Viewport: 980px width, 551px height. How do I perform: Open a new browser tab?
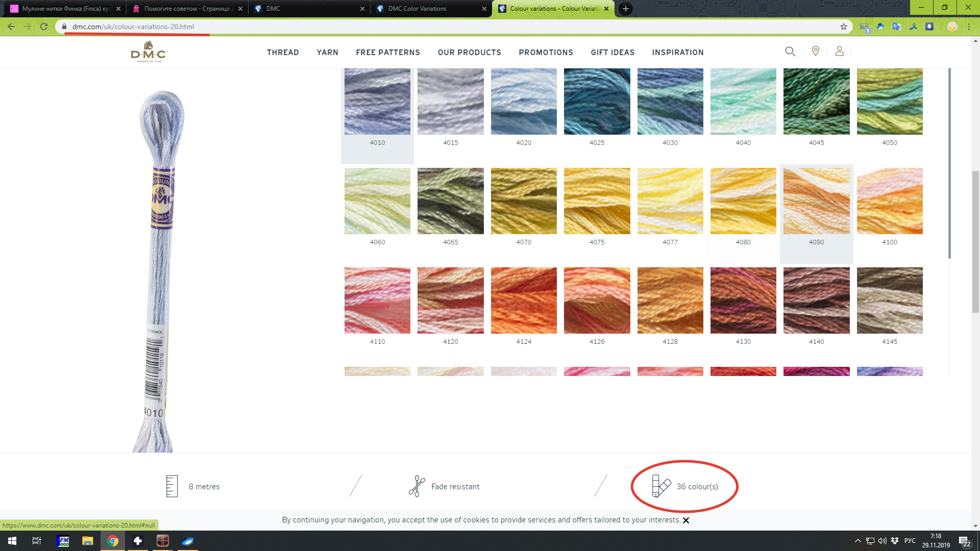[x=625, y=9]
